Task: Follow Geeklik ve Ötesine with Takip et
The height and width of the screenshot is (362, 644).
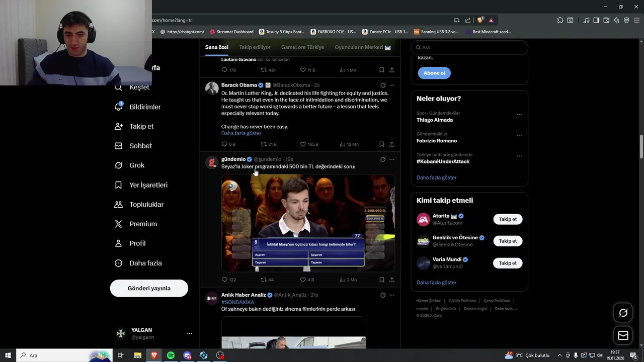Action: (x=508, y=241)
